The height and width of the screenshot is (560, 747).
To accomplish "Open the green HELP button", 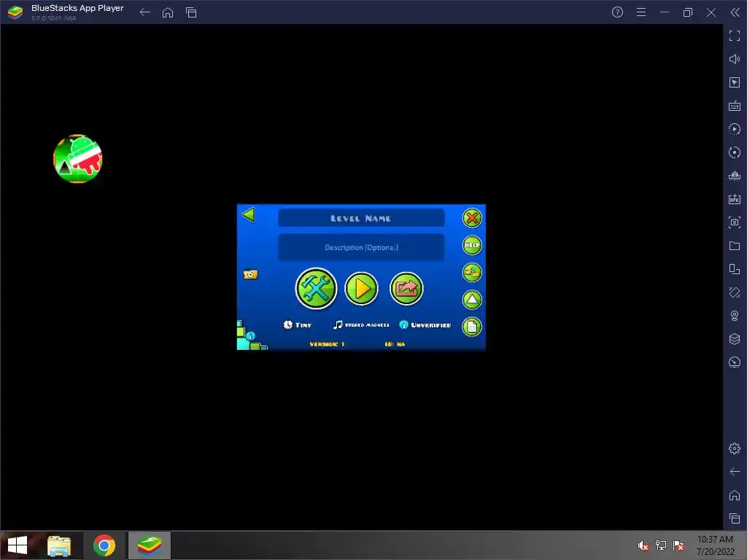I will [x=472, y=245].
